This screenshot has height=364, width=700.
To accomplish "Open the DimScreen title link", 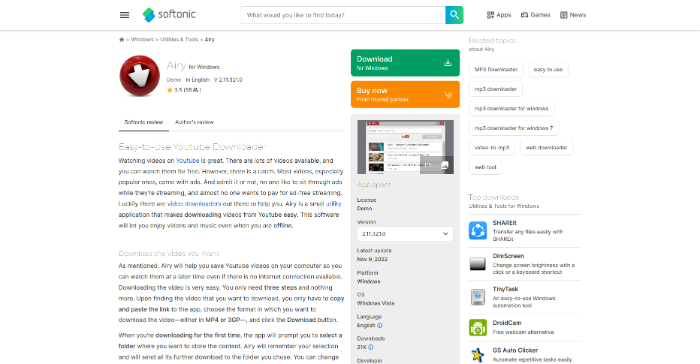I will tap(508, 256).
